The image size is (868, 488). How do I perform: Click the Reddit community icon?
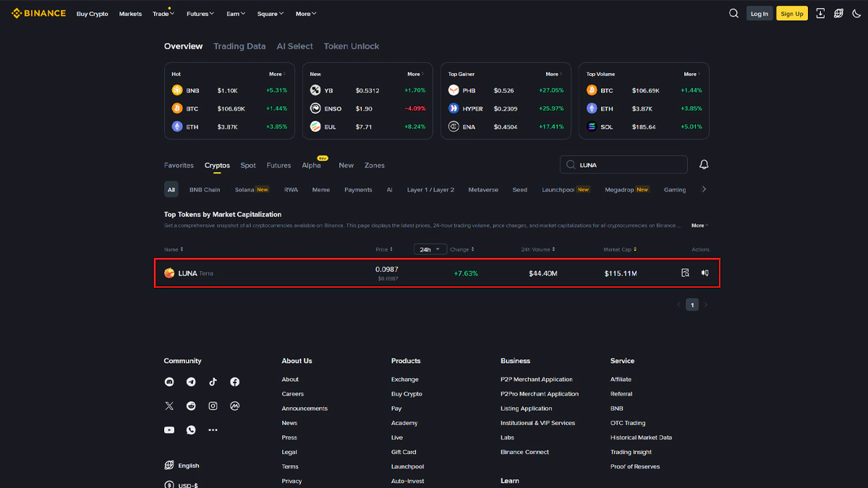tap(191, 406)
